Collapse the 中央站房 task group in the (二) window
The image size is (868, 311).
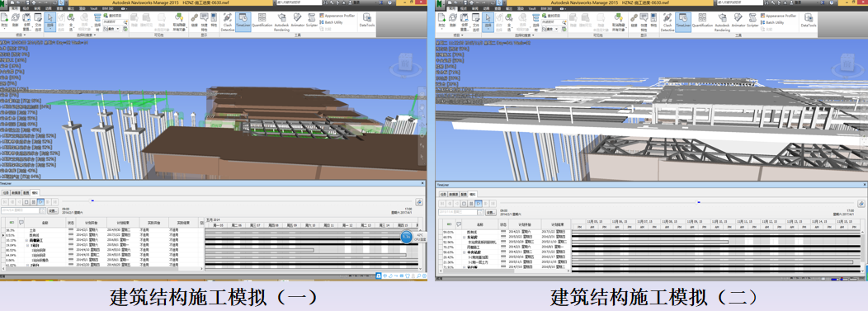(464, 252)
